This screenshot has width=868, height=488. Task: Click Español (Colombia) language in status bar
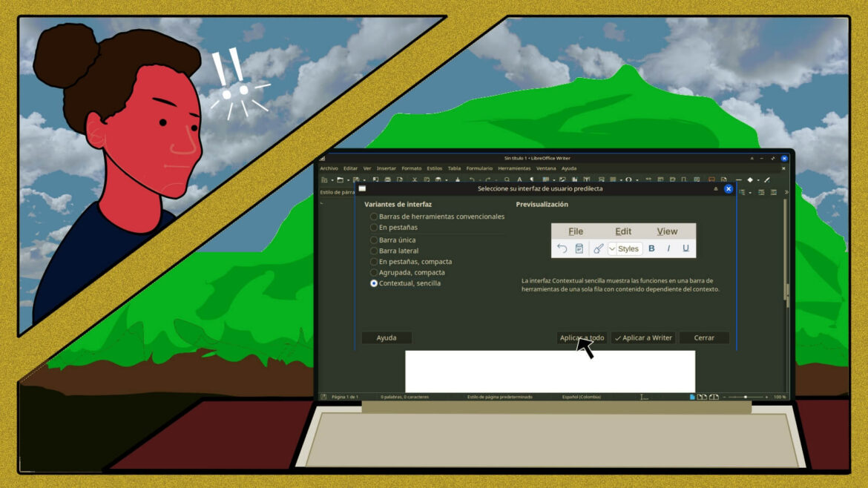point(581,397)
